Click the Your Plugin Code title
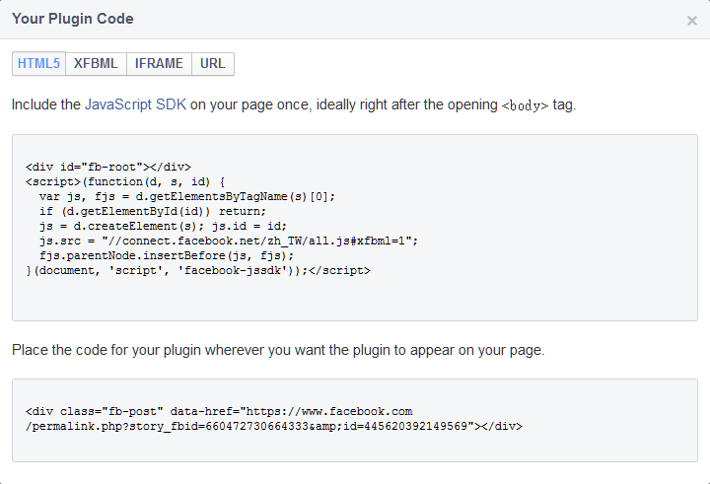Screen dimensions: 710x484 [x=72, y=19]
